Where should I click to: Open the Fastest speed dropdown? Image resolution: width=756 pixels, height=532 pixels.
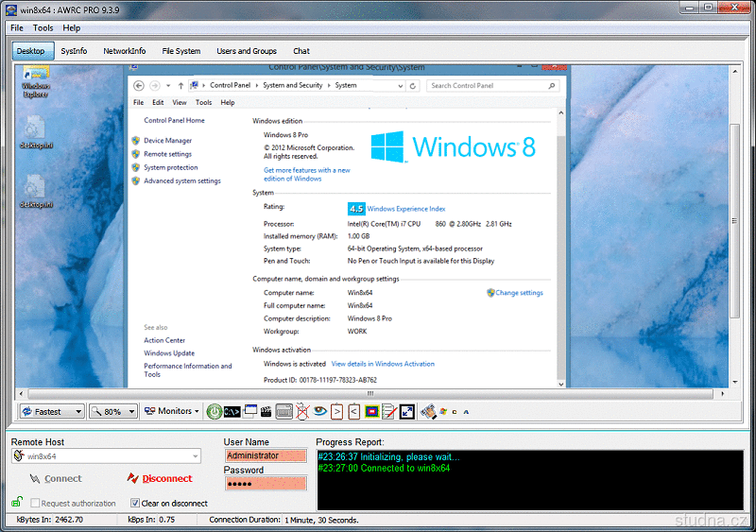click(x=52, y=411)
